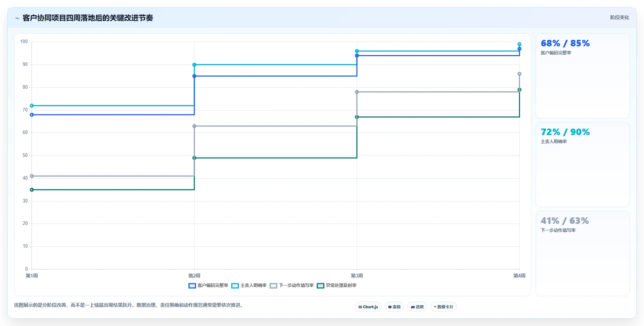644x326 pixels.
Task: Click 异常处理及时率 data point at 第3周
Action: 357,117
